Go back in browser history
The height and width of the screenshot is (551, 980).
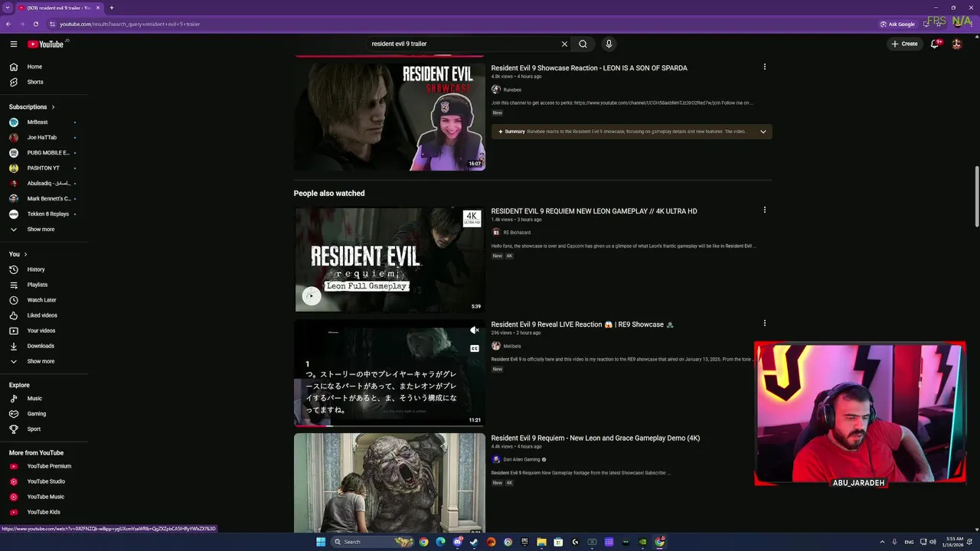[x=8, y=24]
